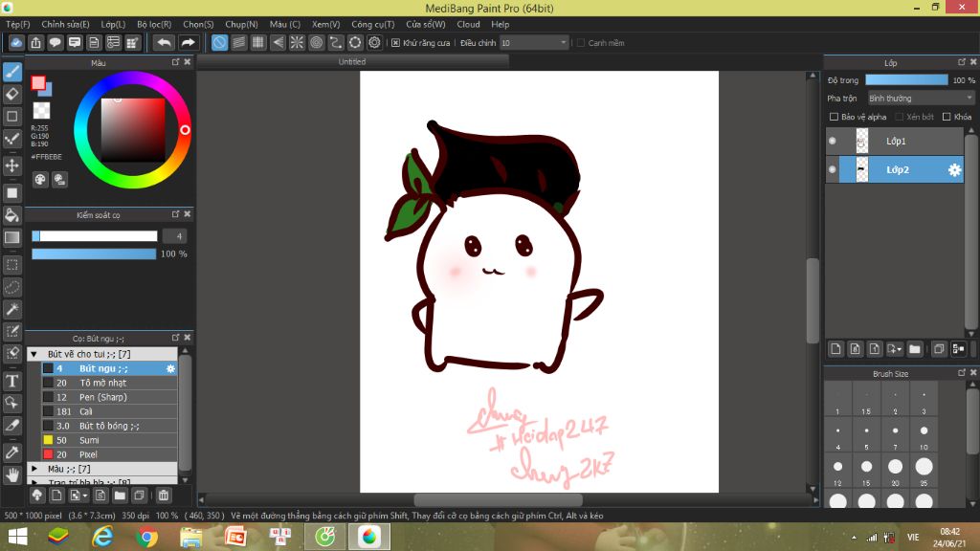Open gear settings for Lớp2 layer

[954, 170]
